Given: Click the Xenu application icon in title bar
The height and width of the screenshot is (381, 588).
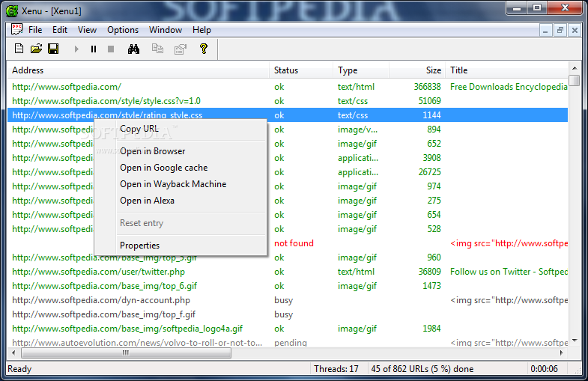Looking at the screenshot, I should pyautogui.click(x=12, y=11).
